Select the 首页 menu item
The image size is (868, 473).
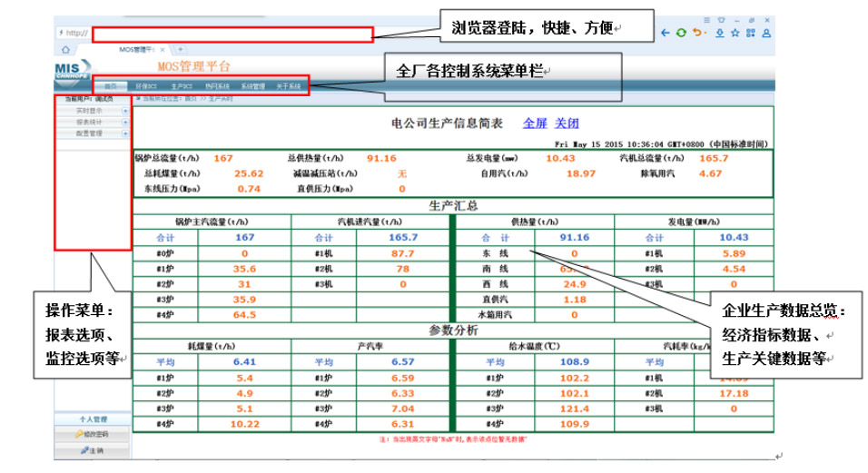tap(110, 86)
